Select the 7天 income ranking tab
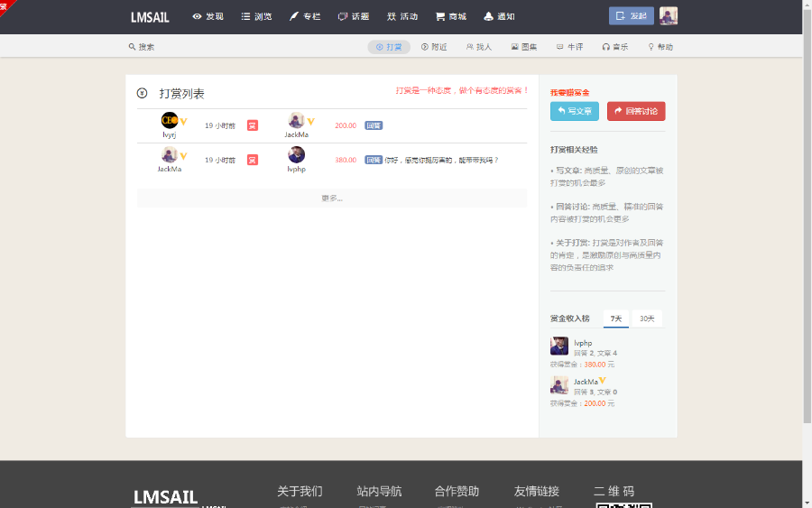 pyautogui.click(x=616, y=319)
